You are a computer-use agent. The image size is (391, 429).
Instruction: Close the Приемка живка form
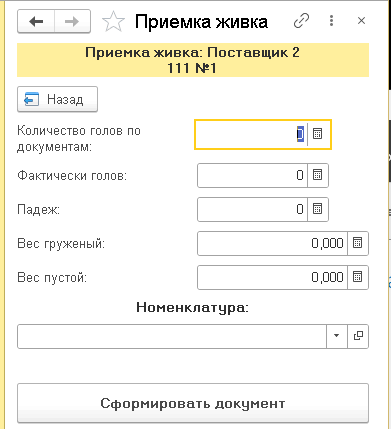point(361,21)
